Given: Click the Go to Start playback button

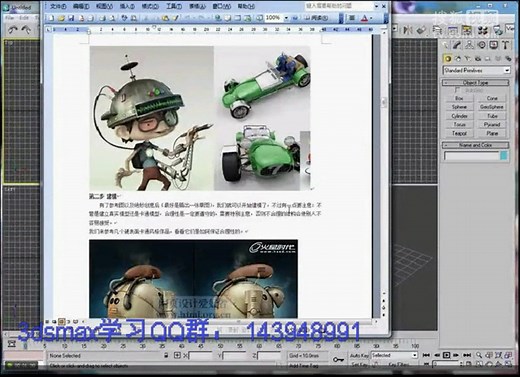Looking at the screenshot, I should [x=426, y=355].
